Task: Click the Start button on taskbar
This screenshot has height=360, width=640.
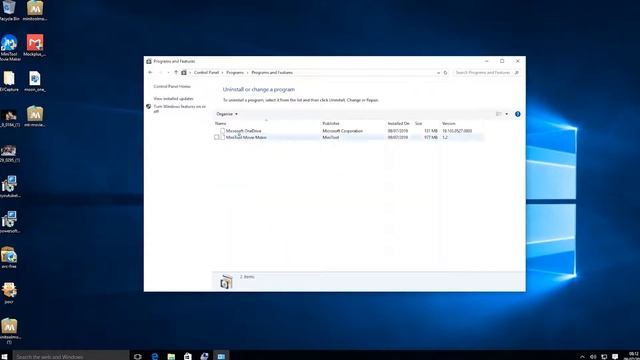Action: pos(4,356)
